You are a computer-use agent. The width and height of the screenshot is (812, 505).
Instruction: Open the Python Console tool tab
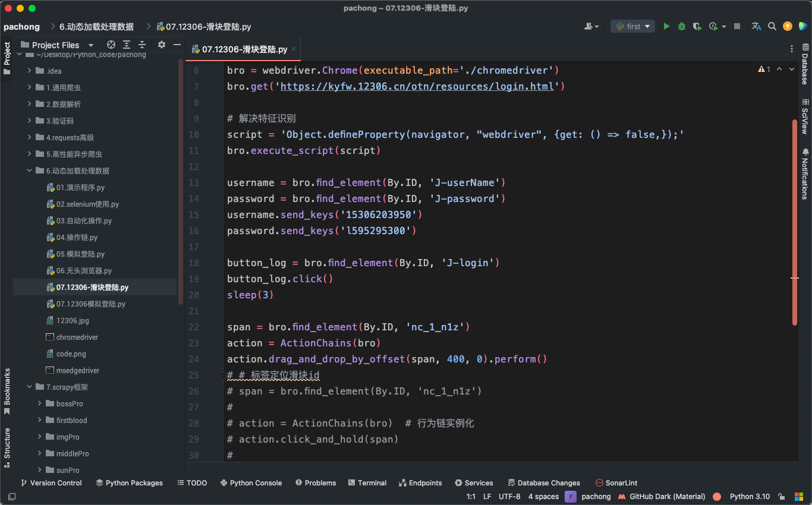251,483
